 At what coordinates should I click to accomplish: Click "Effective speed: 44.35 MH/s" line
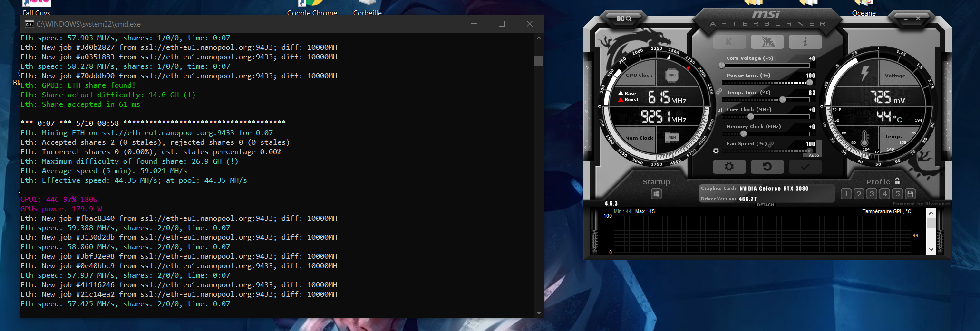(x=134, y=180)
